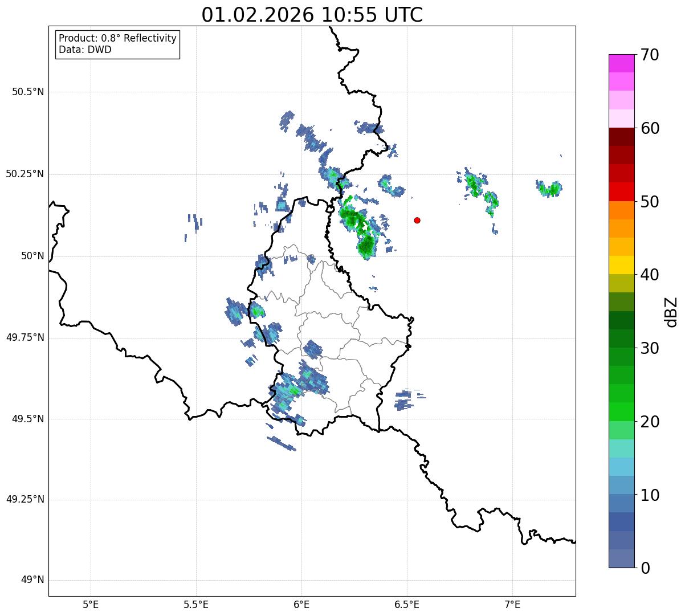Click the 7°E longitude label
This screenshot has height=616, width=685.
tap(512, 605)
